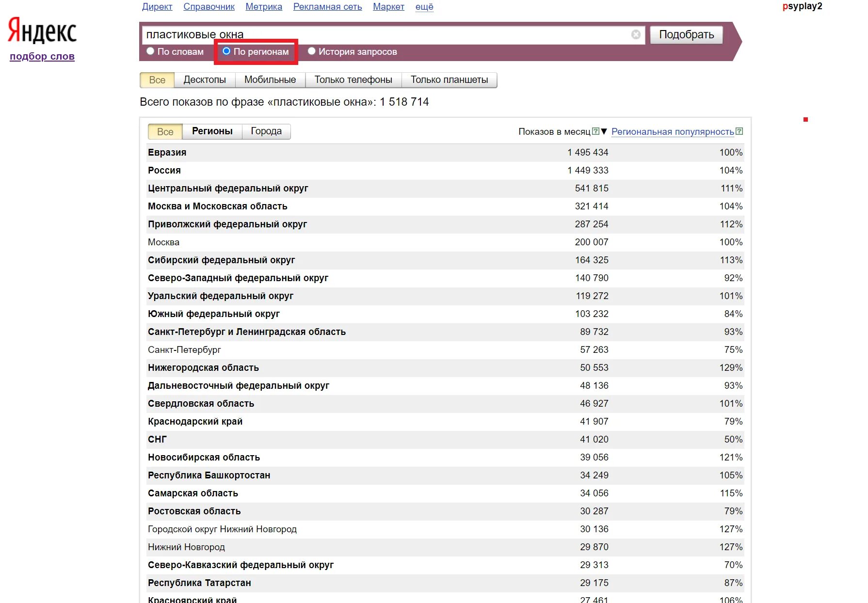Open the Метрика link
868x603 pixels.
(264, 7)
